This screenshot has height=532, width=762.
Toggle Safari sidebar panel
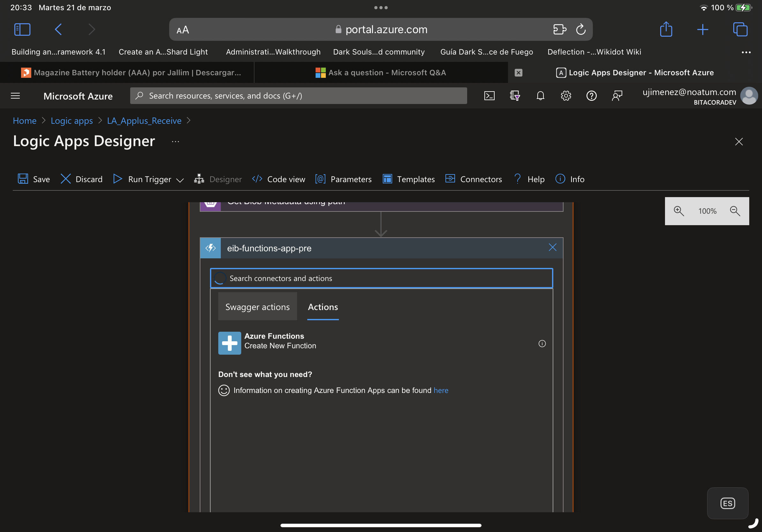22,30
